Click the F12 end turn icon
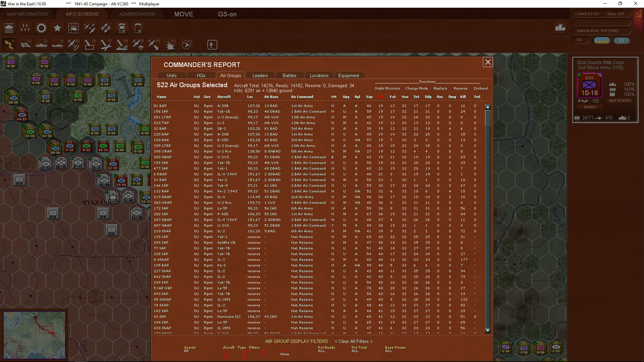The height and width of the screenshot is (362, 644). 186,45
